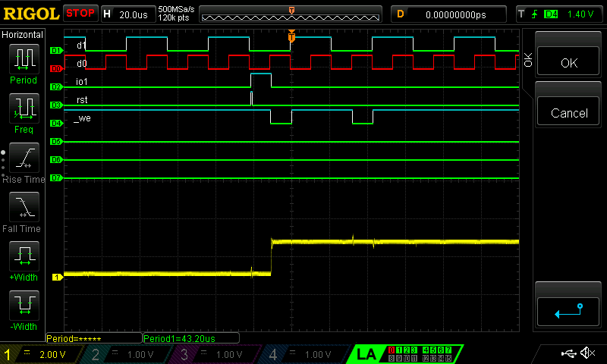Screen dimensions: 607x364
Task: Click the USB connection status icon
Action: click(x=568, y=353)
